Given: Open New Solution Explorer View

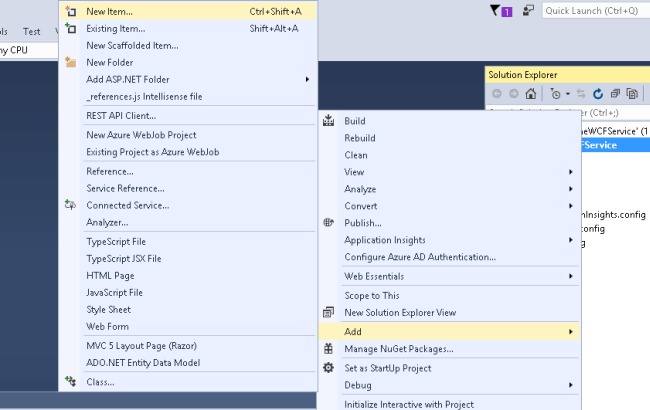Looking at the screenshot, I should (x=449, y=313).
